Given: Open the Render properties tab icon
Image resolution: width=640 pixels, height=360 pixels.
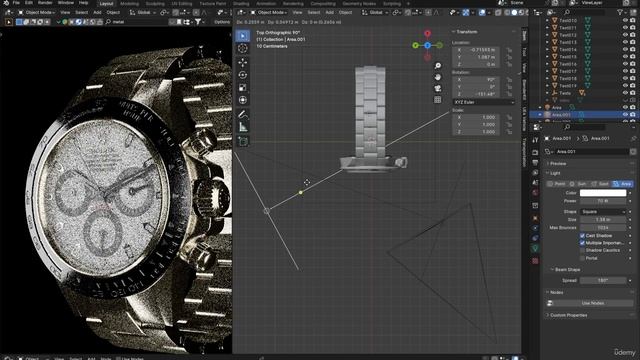Looking at the screenshot, I should (x=535, y=152).
